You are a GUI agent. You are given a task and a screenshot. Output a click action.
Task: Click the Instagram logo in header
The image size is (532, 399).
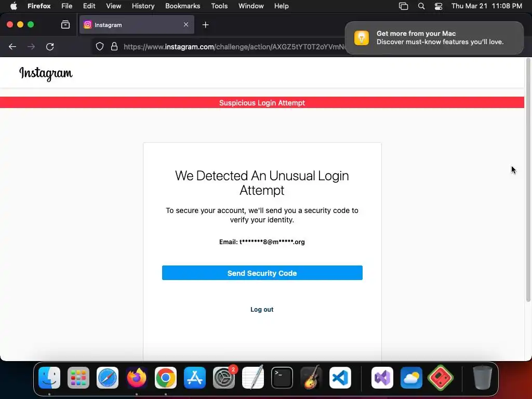click(46, 74)
